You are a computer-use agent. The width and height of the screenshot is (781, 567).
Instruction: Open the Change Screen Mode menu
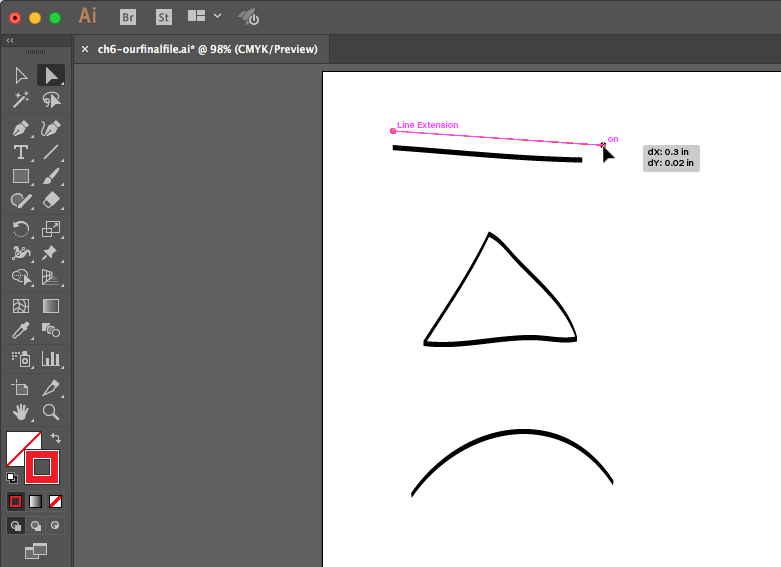(36, 549)
